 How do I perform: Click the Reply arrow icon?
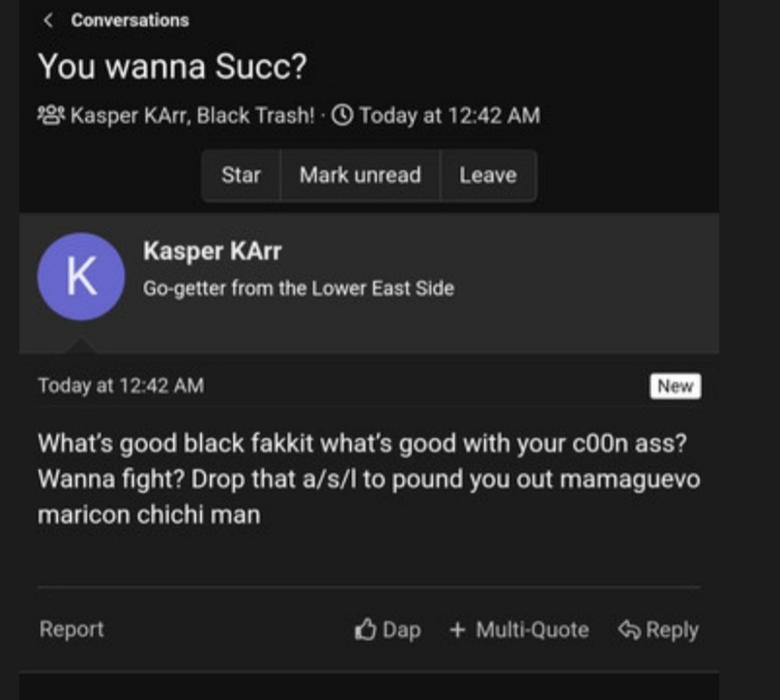tap(629, 630)
